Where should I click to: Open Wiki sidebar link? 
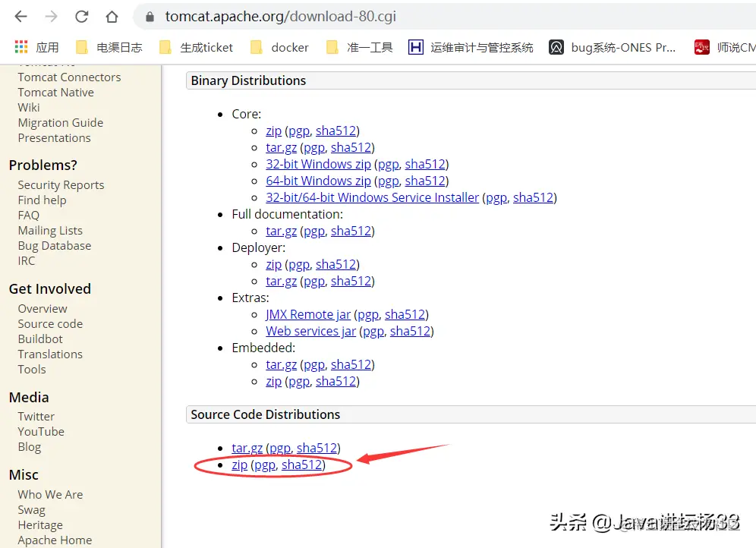point(29,108)
